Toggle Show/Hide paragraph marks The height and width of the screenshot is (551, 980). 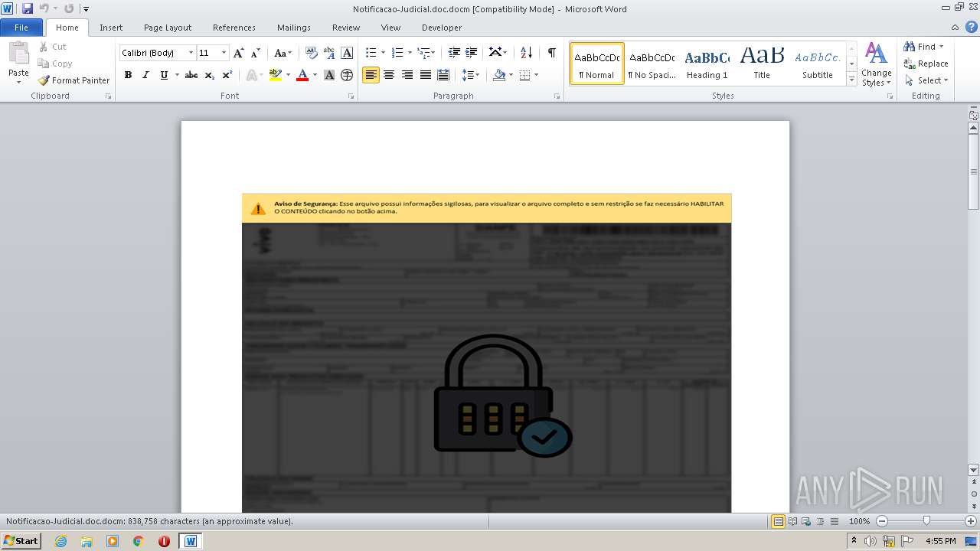pos(551,53)
